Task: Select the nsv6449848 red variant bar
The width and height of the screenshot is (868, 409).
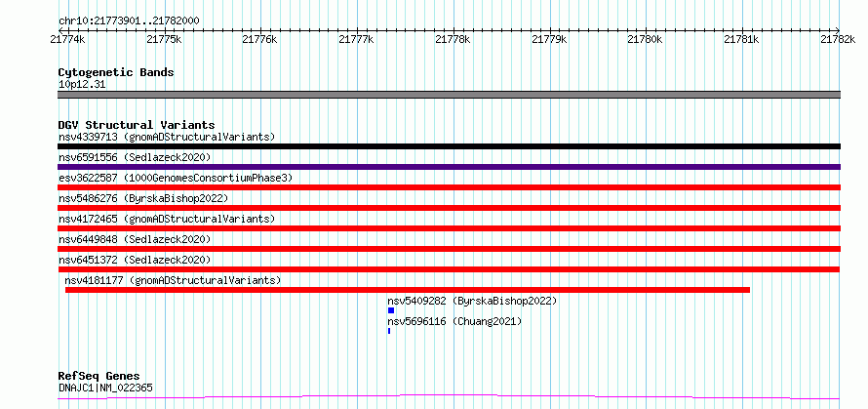Action: tap(449, 249)
